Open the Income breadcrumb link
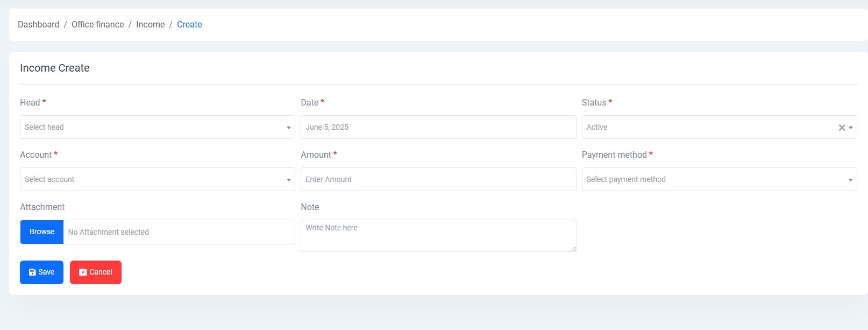 pos(151,25)
